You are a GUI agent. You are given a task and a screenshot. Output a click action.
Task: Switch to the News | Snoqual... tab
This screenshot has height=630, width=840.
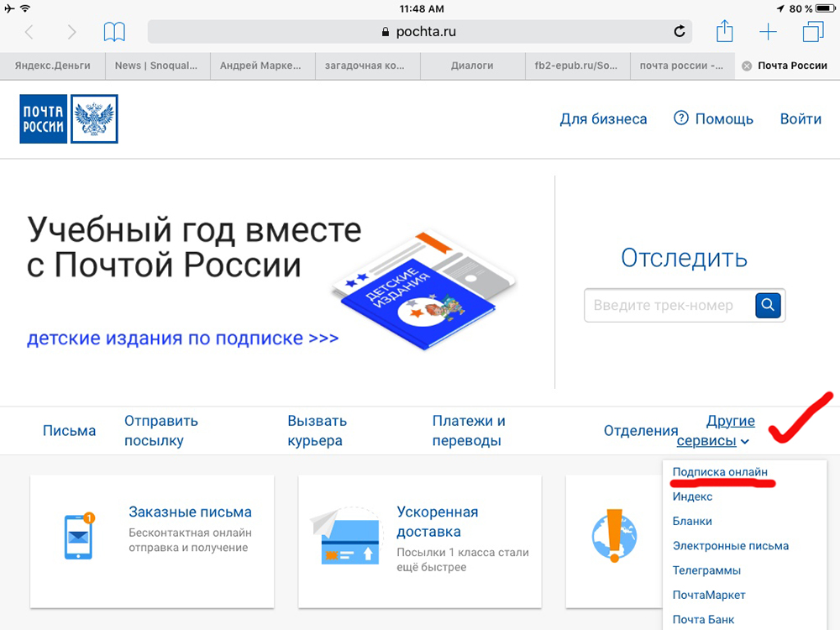[156, 66]
